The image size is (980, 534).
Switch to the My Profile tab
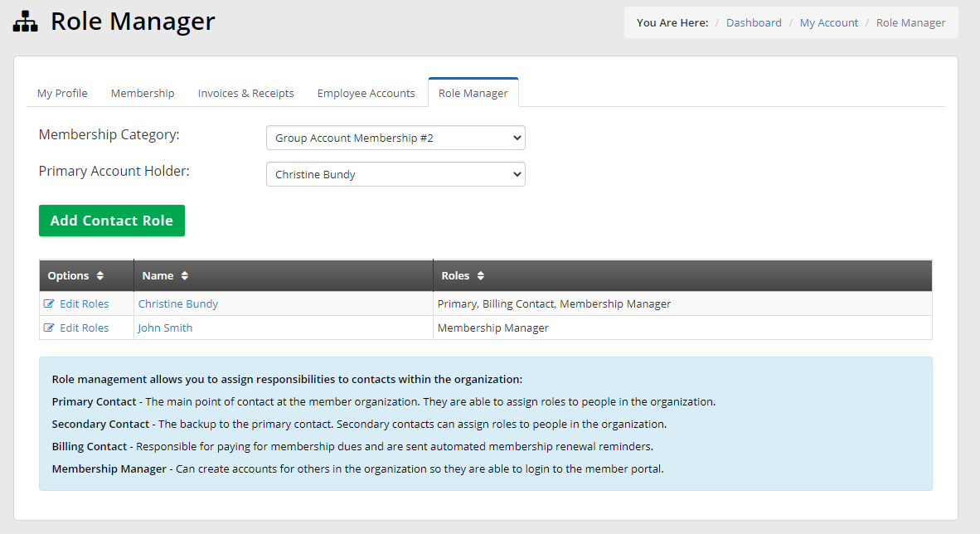pos(62,93)
